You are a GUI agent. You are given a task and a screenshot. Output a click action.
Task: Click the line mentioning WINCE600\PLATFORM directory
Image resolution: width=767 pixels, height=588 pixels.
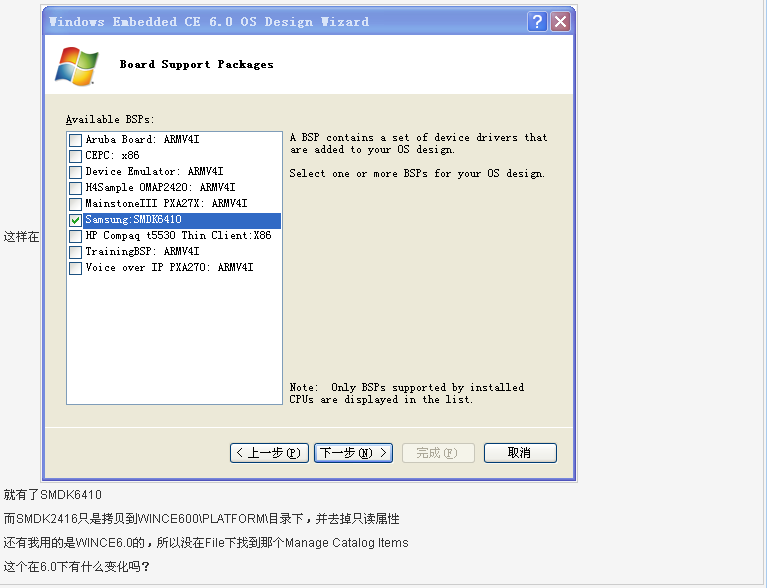click(202, 519)
